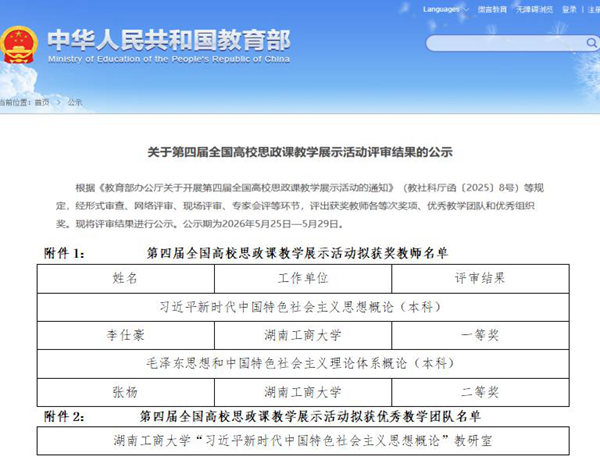This screenshot has height=460, width=600.
Task: Click the 姓名 column header
Action: tap(126, 278)
